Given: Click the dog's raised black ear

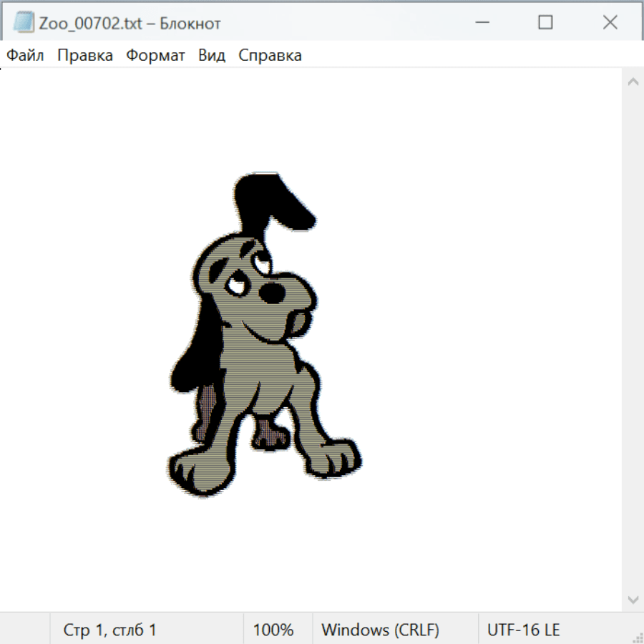Looking at the screenshot, I should [270, 200].
